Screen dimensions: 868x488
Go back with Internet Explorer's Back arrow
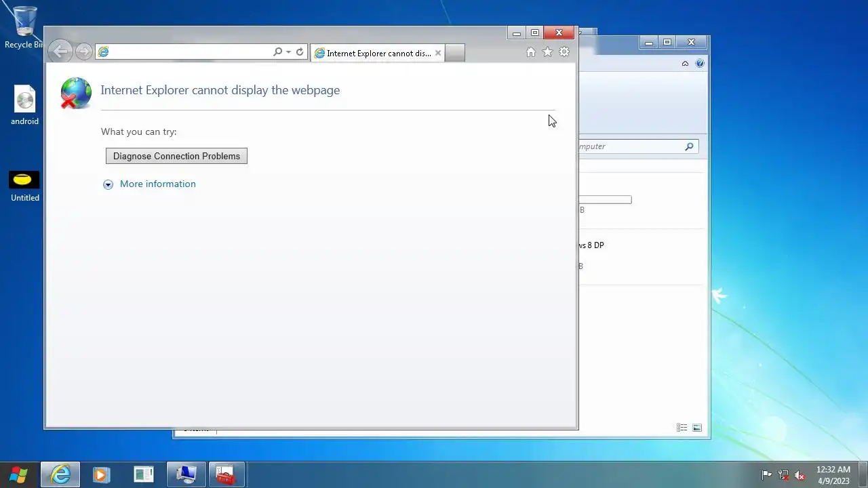click(x=60, y=52)
